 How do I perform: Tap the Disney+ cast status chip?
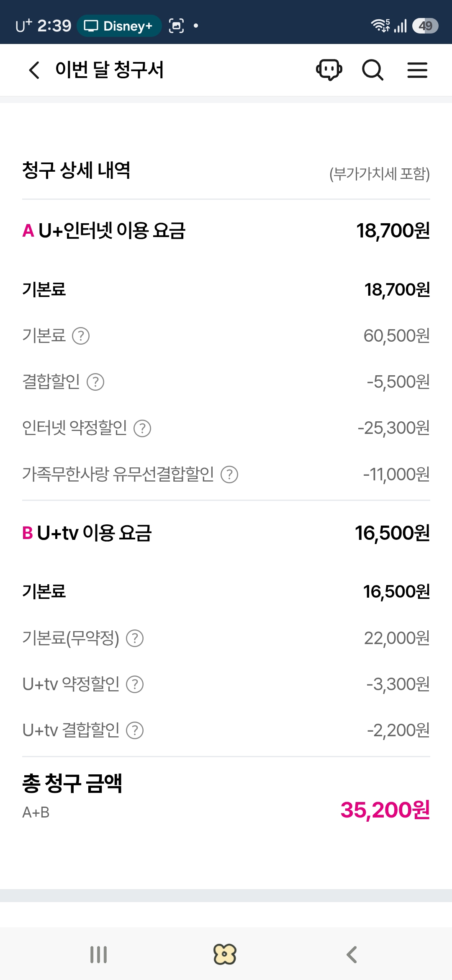(x=119, y=26)
